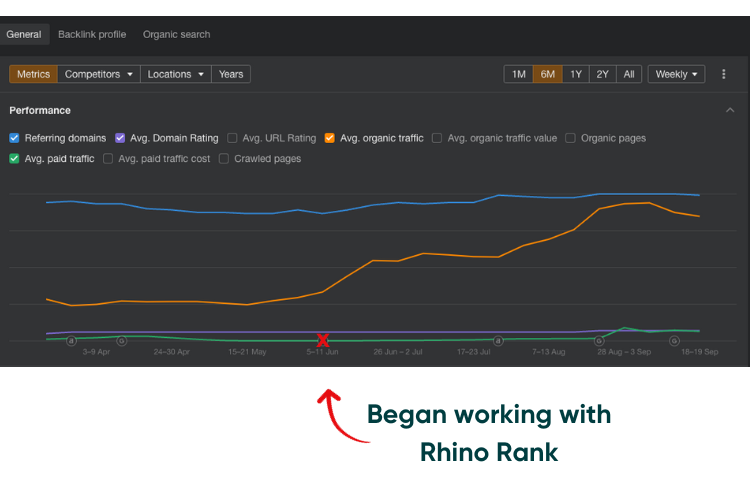
Task: Switch to the Organic search tab
Action: 176,34
